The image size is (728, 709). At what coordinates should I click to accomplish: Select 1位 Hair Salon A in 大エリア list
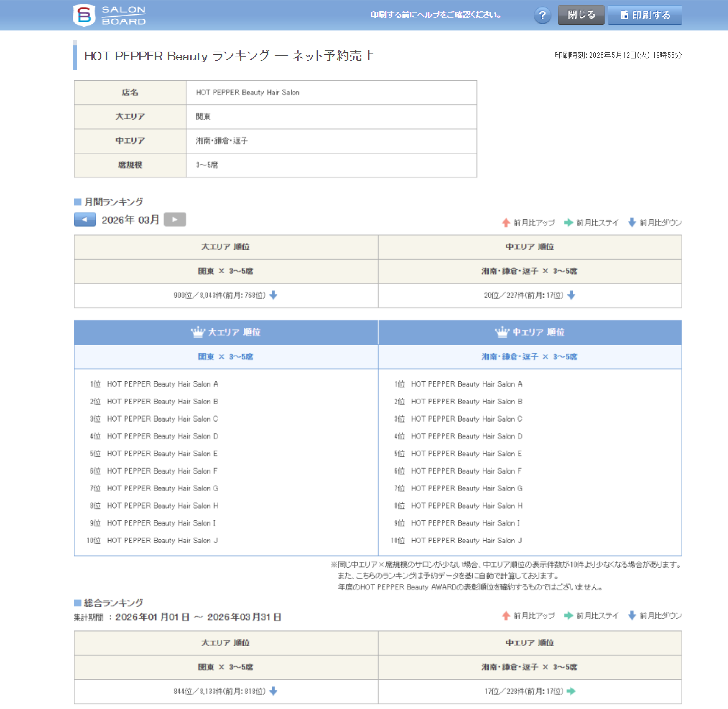coord(154,384)
